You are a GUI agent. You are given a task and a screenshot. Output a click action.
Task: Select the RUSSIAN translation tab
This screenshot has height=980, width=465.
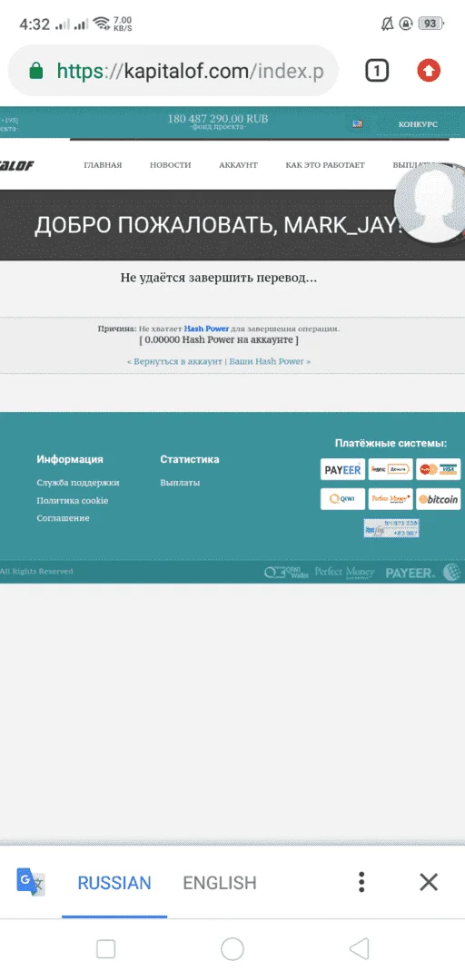pos(114,883)
